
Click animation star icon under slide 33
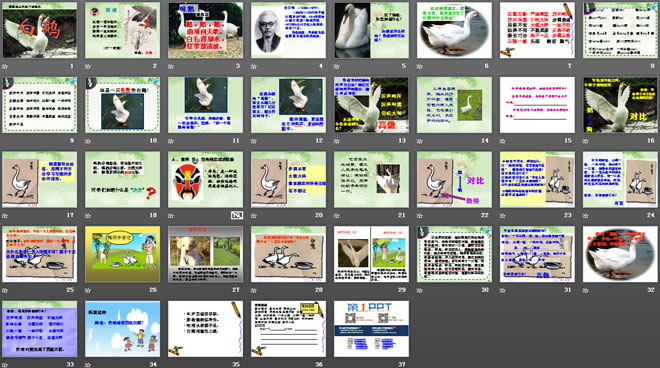pos(5,365)
